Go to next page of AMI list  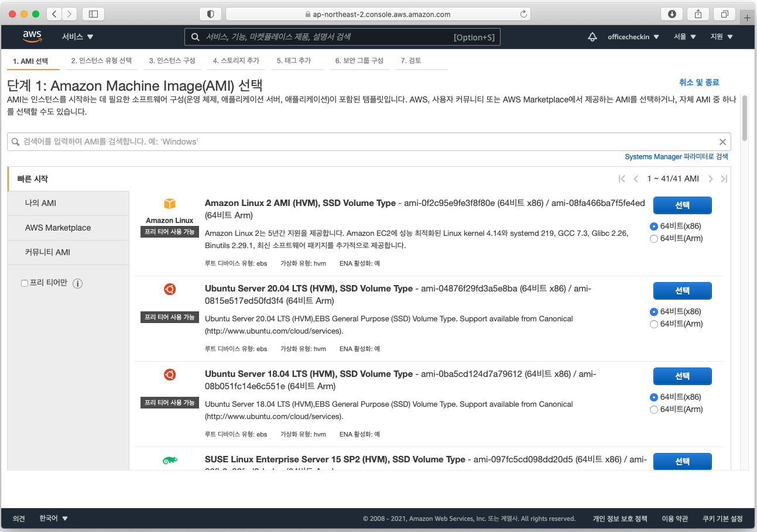pos(711,179)
